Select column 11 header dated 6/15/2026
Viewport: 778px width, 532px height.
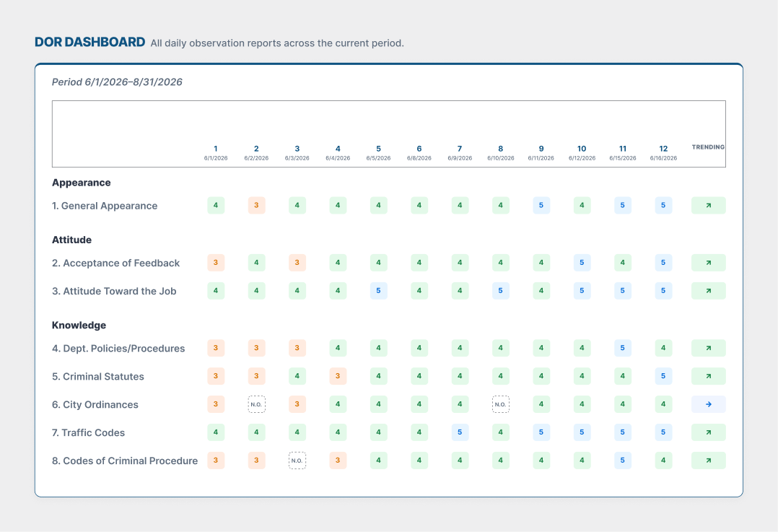pos(623,153)
